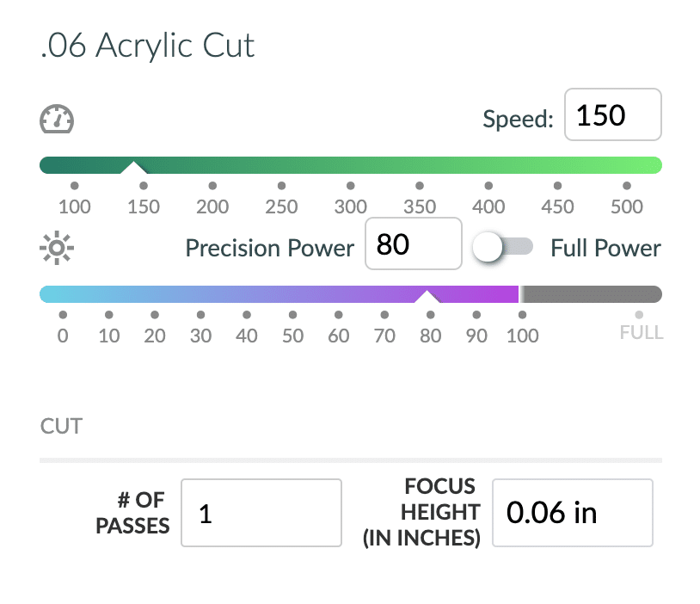This screenshot has height=604, width=700.
Task: Set speed slider to the 500 mark
Action: (627, 185)
